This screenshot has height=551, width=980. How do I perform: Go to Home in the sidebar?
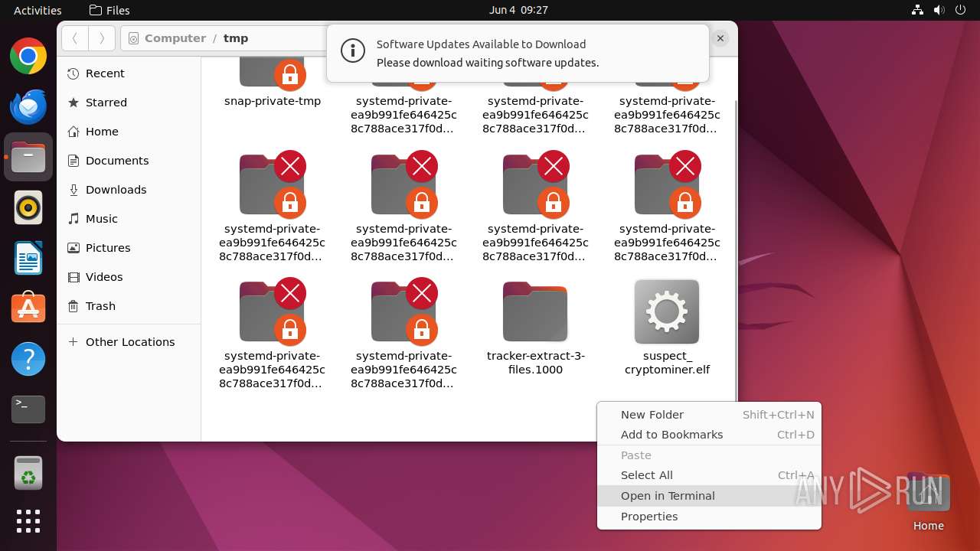click(129, 132)
